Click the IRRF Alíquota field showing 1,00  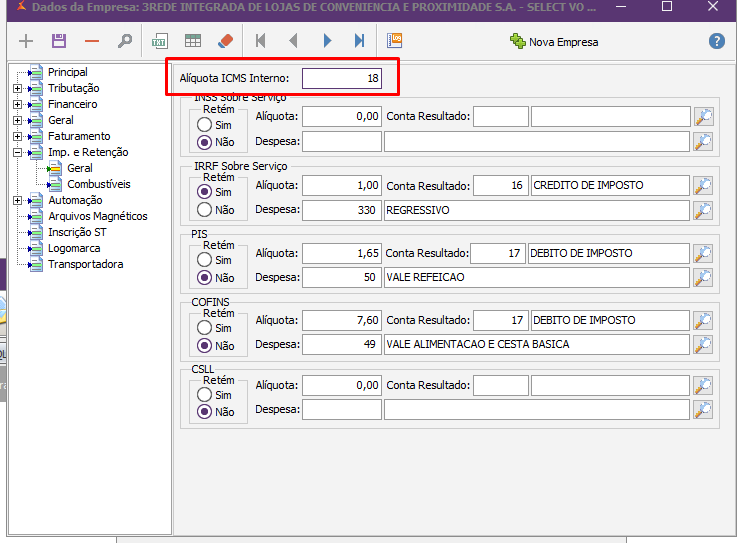click(x=342, y=185)
